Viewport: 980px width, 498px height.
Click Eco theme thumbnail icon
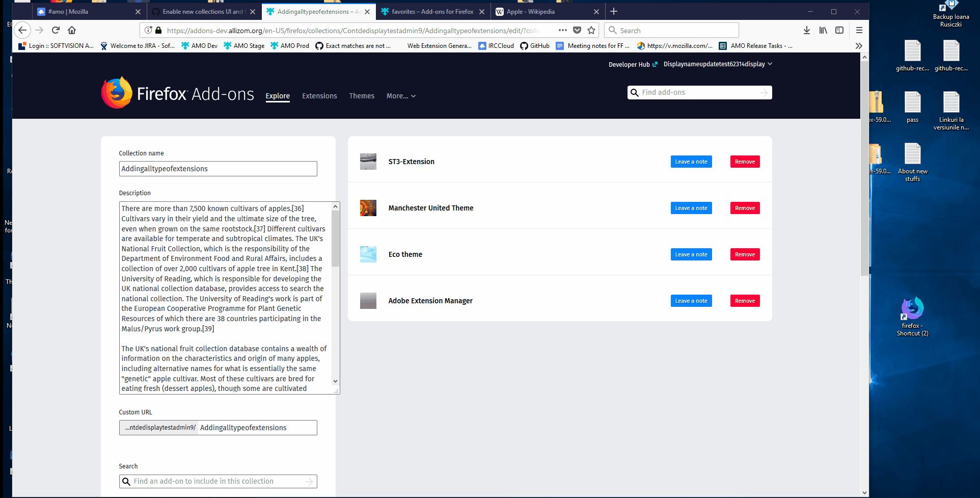[x=368, y=254]
